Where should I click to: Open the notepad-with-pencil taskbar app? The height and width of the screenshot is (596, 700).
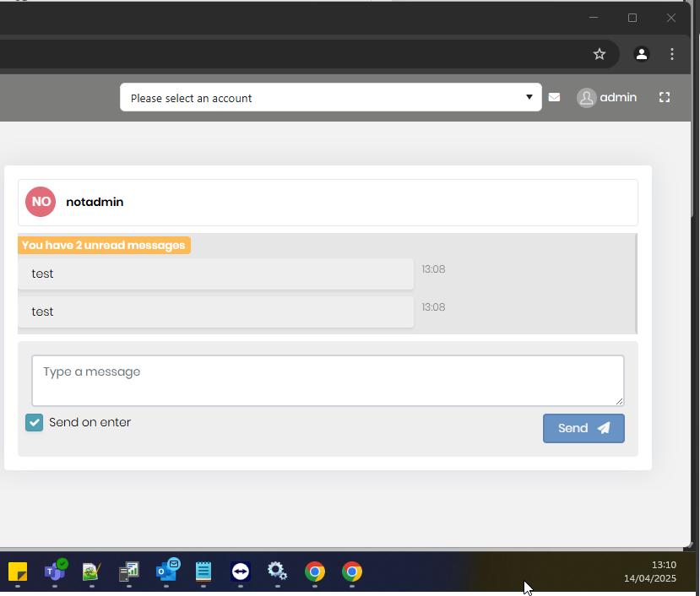(x=91, y=572)
